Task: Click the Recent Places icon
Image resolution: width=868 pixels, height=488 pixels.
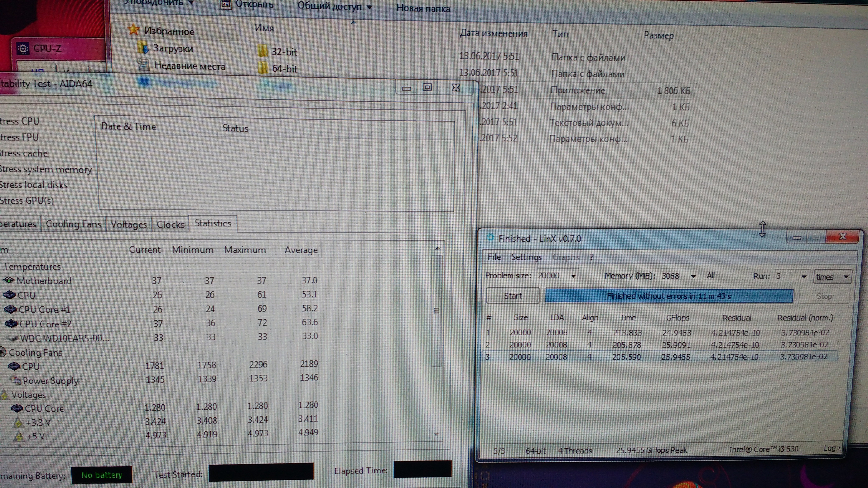Action: coord(144,65)
